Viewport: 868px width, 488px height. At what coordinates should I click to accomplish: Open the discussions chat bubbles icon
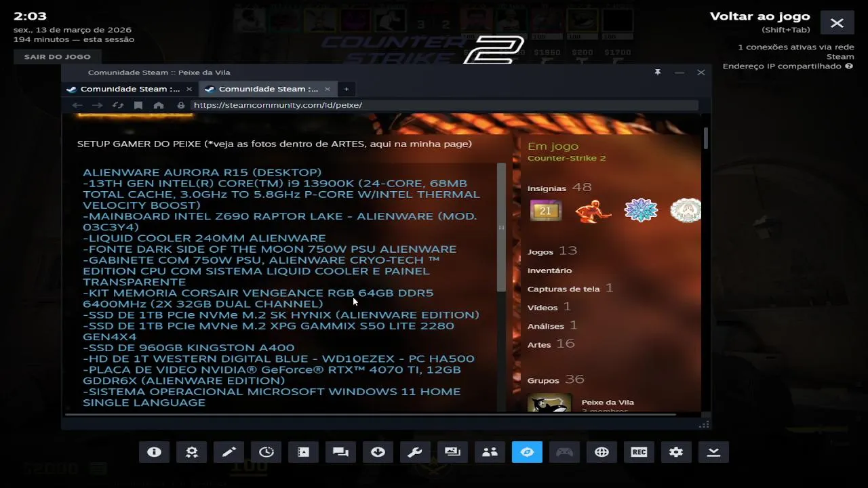(x=341, y=452)
